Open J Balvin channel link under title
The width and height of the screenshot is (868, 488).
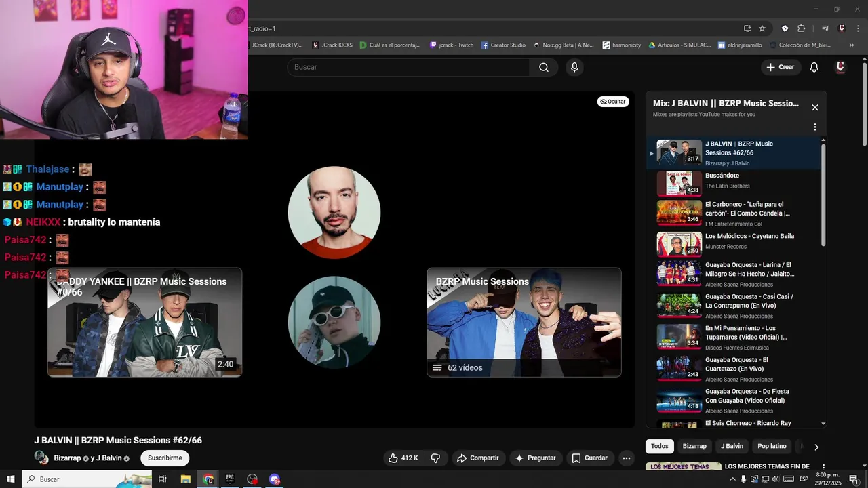point(108,458)
